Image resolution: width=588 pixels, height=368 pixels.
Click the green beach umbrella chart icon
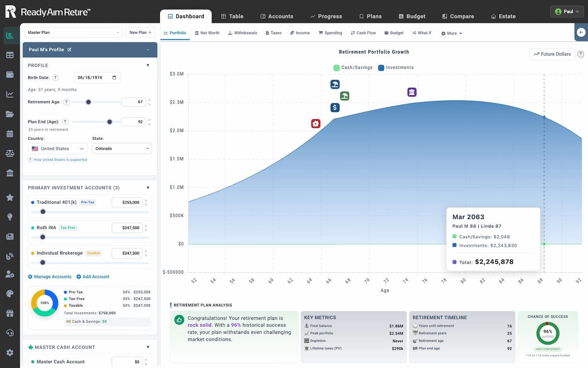click(x=345, y=96)
